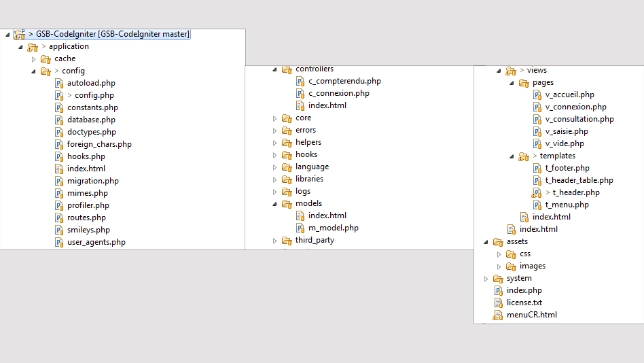Collapse the templates folder

(x=512, y=156)
